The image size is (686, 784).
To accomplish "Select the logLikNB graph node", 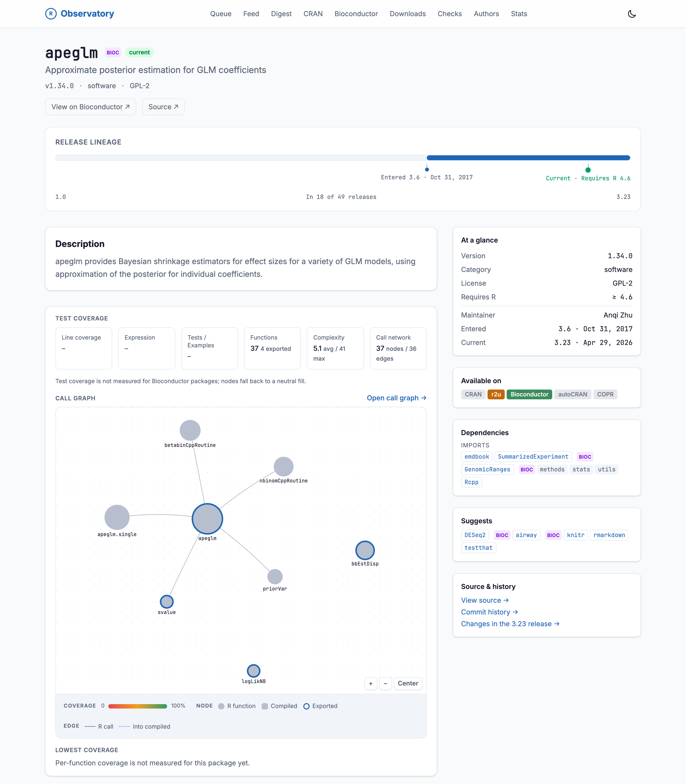I will point(253,671).
